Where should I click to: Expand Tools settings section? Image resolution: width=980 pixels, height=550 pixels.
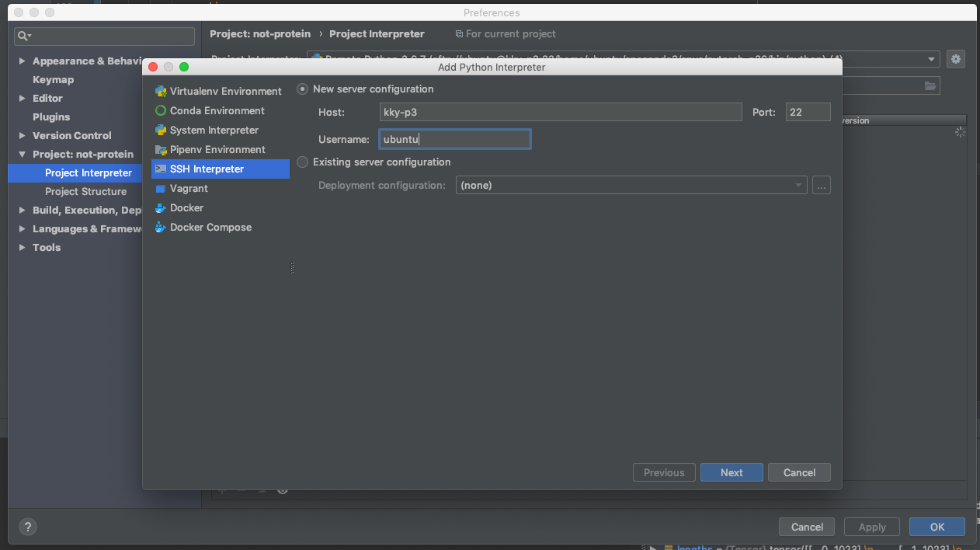click(22, 247)
